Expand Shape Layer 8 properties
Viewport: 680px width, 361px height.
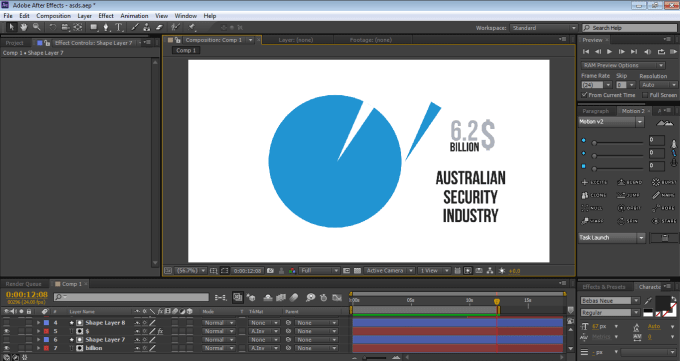click(x=38, y=323)
